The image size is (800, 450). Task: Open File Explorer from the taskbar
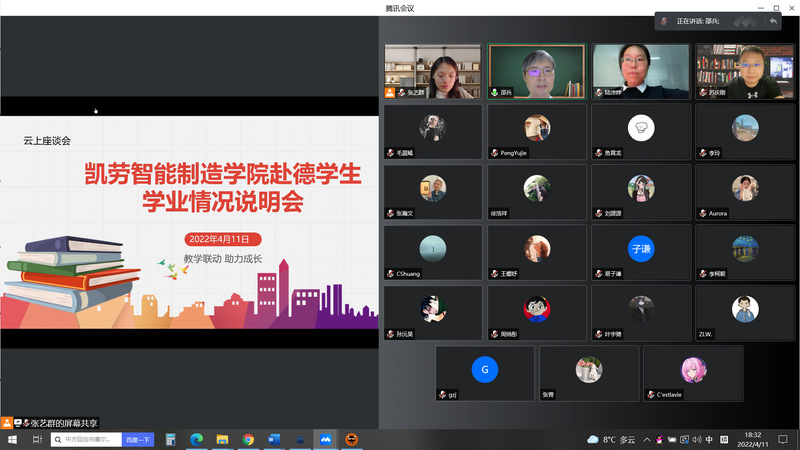click(x=222, y=440)
